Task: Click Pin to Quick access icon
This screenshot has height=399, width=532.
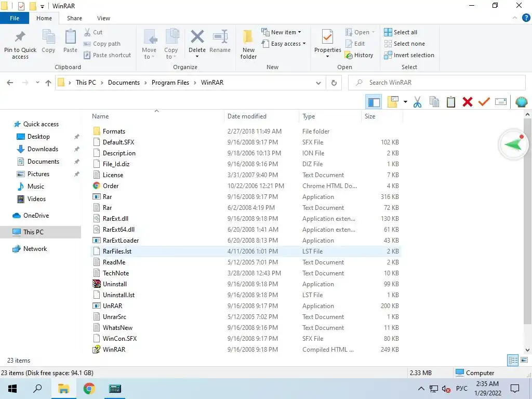Action: point(20,36)
